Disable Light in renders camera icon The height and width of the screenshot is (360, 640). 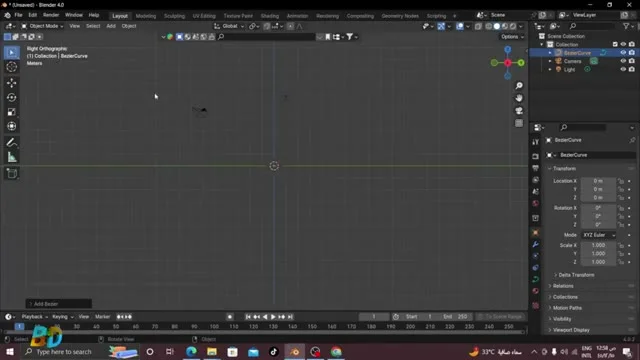[631, 69]
